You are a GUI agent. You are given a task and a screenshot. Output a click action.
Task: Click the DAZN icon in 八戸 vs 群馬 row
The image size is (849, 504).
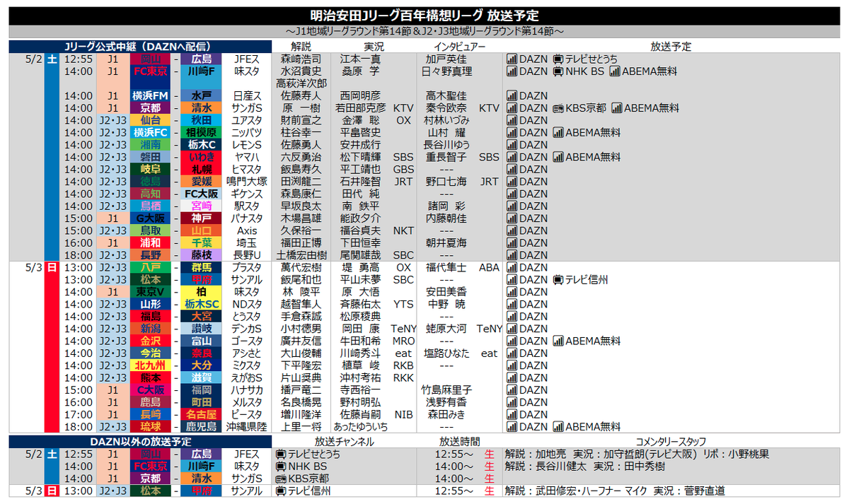pyautogui.click(x=512, y=267)
